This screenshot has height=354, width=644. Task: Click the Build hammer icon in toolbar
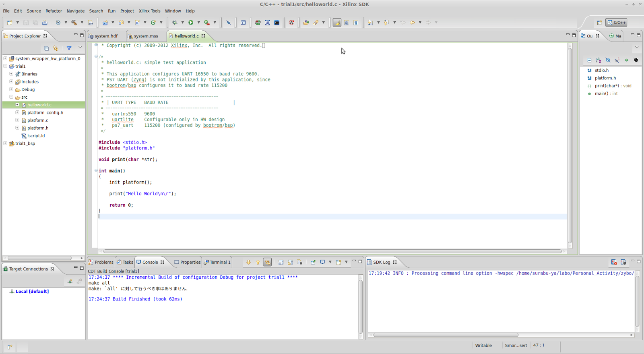click(x=74, y=23)
